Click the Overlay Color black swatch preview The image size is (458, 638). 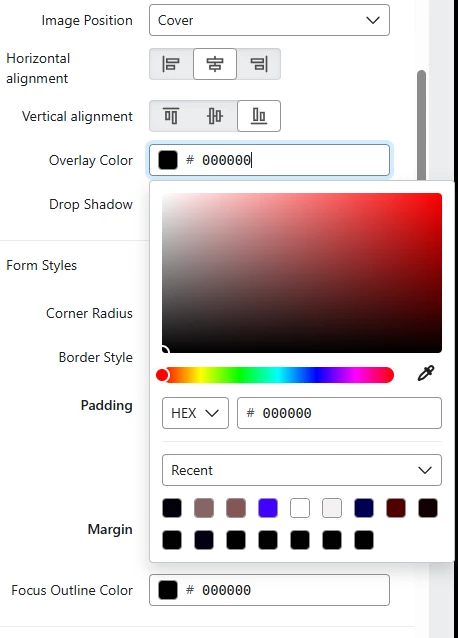pyautogui.click(x=168, y=160)
